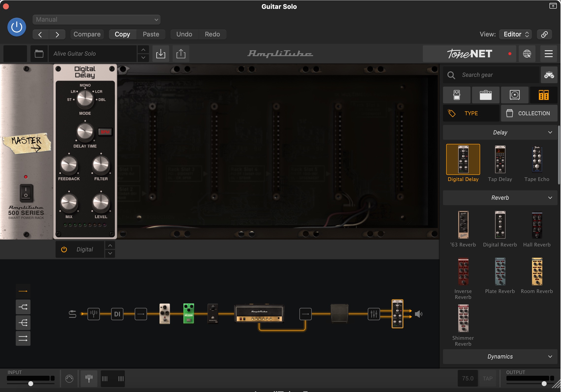The width and height of the screenshot is (561, 392).
Task: Select the Tape Echo gear thumbnail
Action: pyautogui.click(x=537, y=160)
